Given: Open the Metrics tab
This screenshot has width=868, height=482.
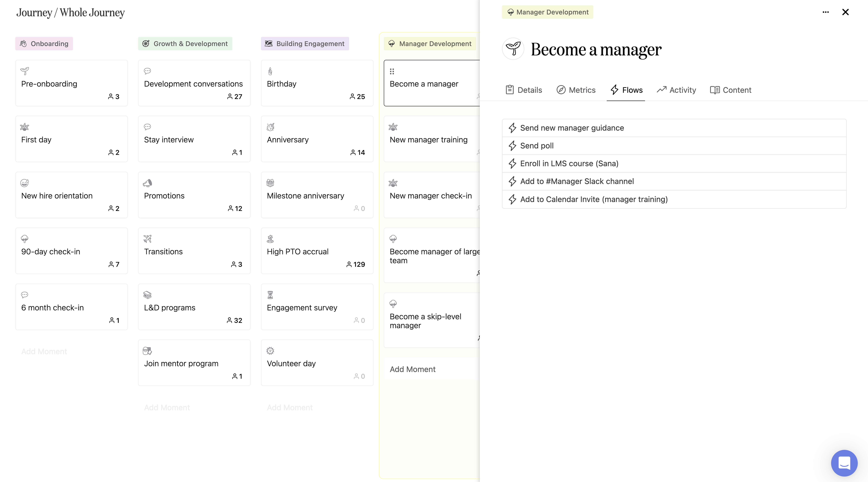Looking at the screenshot, I should click(576, 90).
